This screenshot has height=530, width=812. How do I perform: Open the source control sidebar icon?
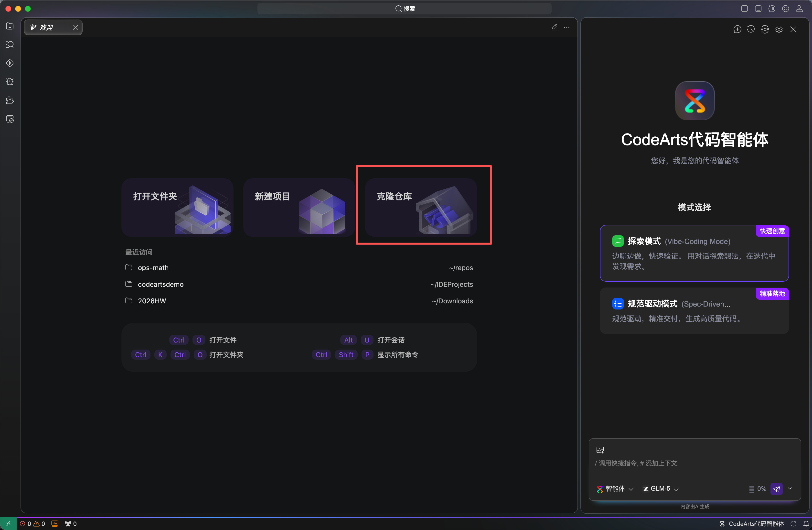[x=10, y=63]
